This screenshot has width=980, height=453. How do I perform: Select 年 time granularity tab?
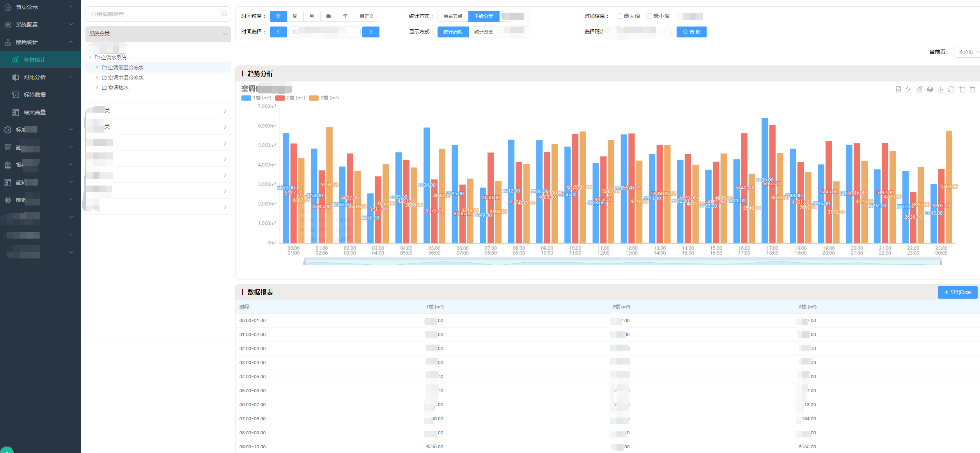pos(345,16)
